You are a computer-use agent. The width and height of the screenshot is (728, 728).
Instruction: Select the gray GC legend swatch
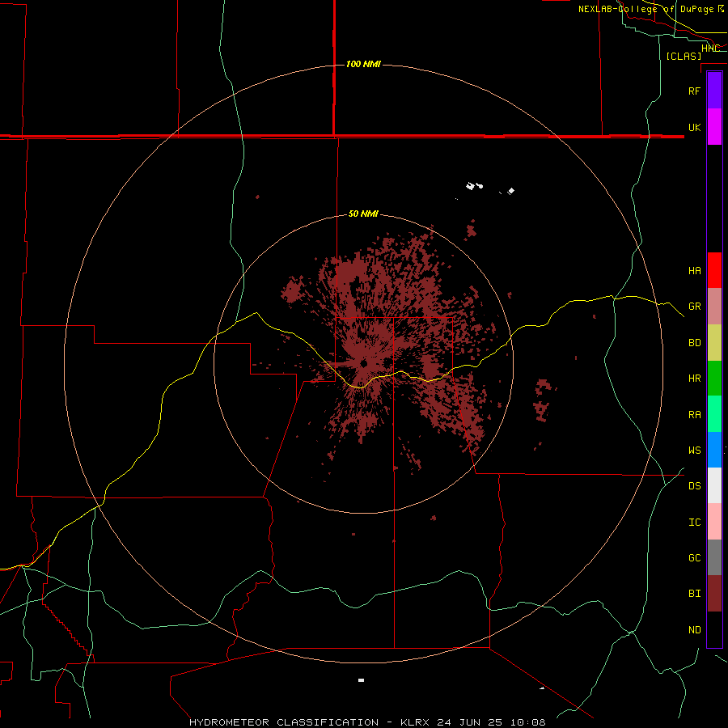714,557
